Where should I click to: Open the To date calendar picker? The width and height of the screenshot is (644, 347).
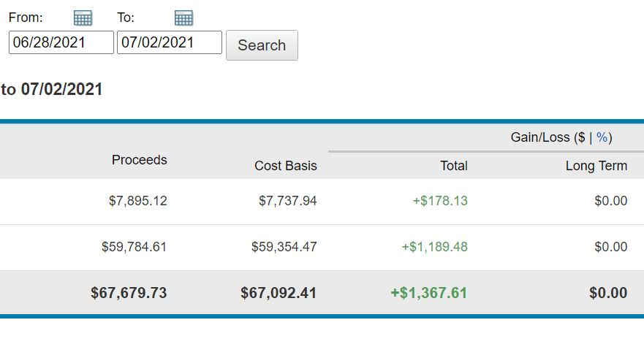[x=183, y=18]
